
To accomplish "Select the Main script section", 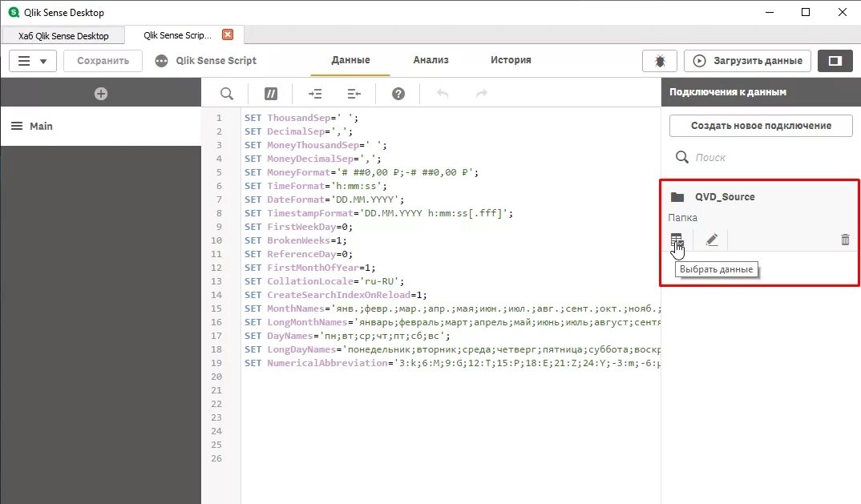I will [100, 127].
